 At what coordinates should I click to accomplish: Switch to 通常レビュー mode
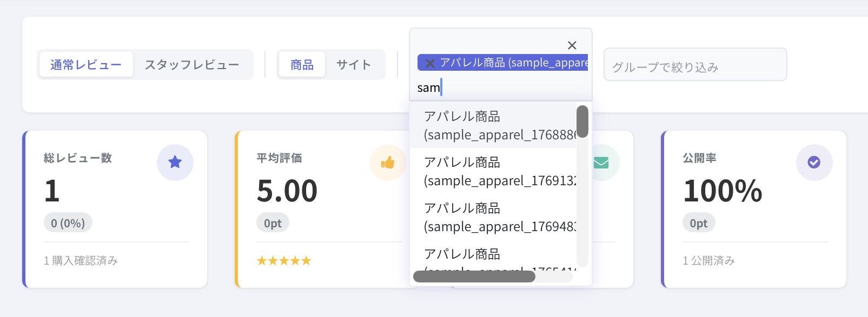[x=86, y=65]
